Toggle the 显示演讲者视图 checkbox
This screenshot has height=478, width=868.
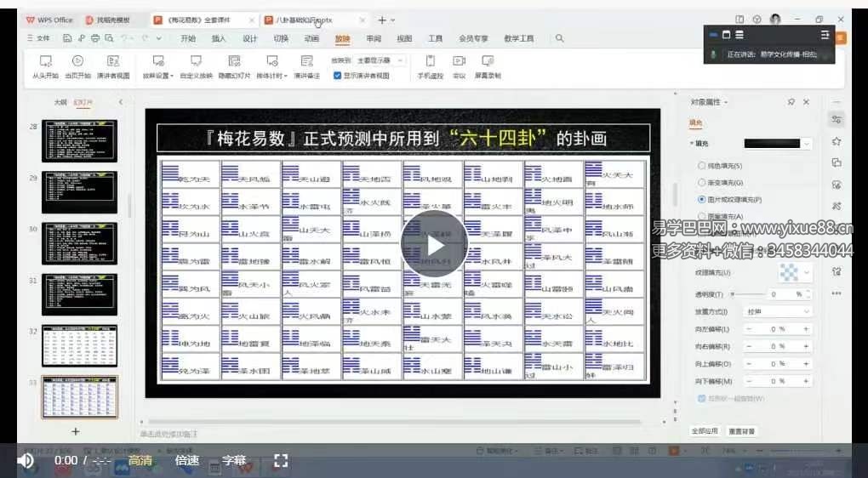coord(338,76)
